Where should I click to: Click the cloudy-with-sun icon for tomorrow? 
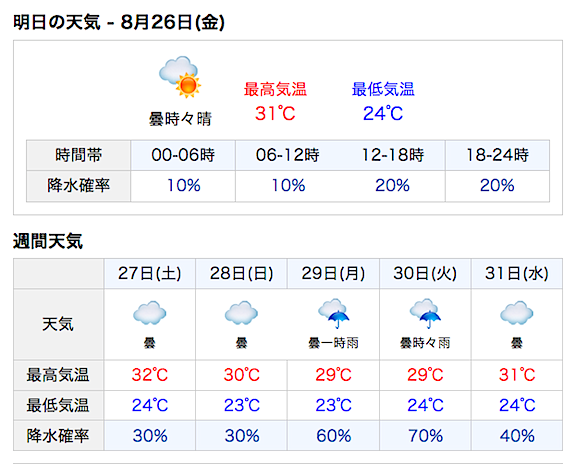pyautogui.click(x=180, y=77)
